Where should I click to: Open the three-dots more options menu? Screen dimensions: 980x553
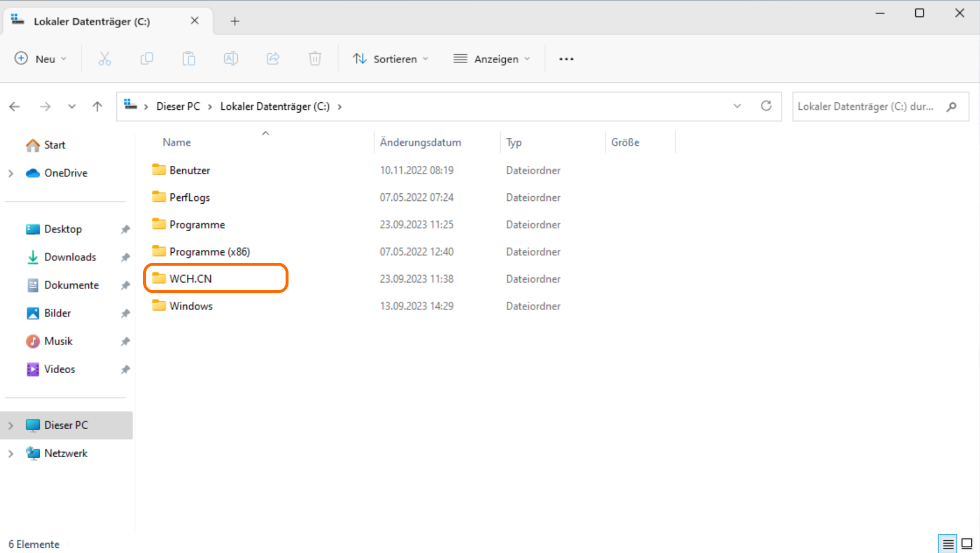[x=566, y=59]
